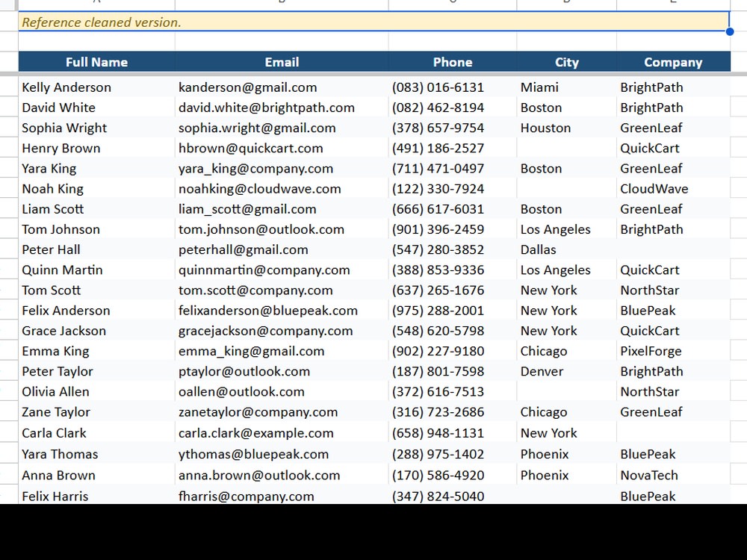Select the phone cell (666) 617-6031
The height and width of the screenshot is (560, 747).
click(x=453, y=209)
